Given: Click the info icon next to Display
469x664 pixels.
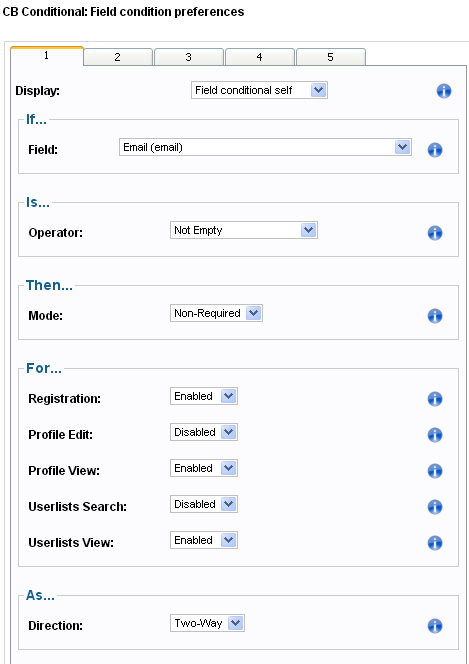Looking at the screenshot, I should click(x=444, y=91).
